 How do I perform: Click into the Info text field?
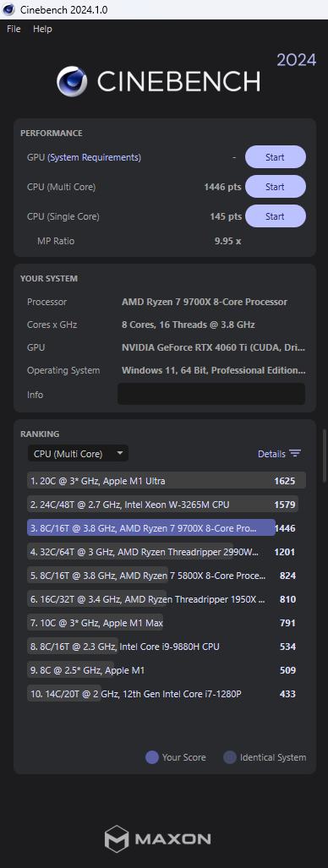pyautogui.click(x=211, y=394)
